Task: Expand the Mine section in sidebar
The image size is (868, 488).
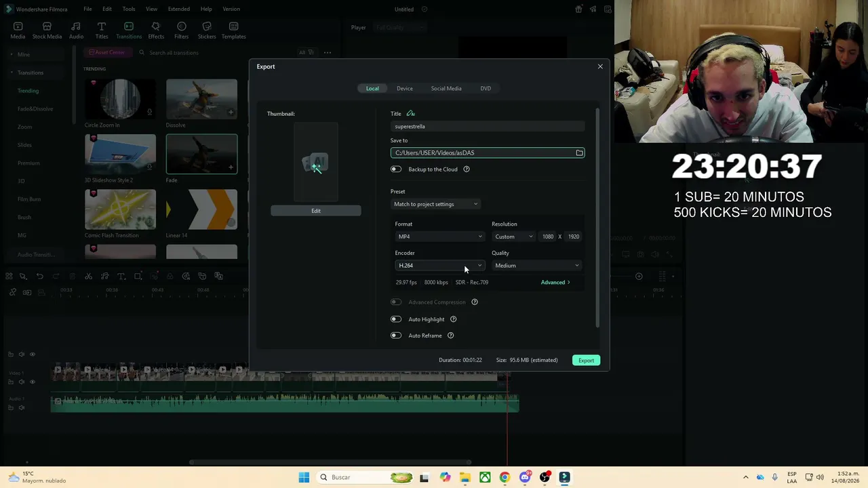Action: click(12, 54)
